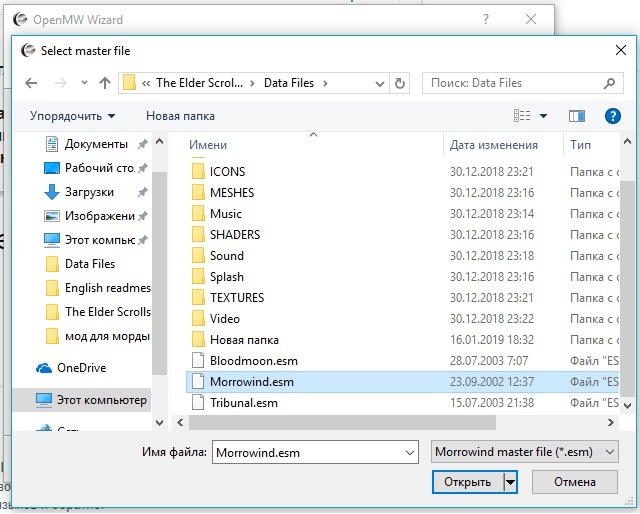Expand the file name history dropdown
The image size is (640, 514).
[410, 452]
